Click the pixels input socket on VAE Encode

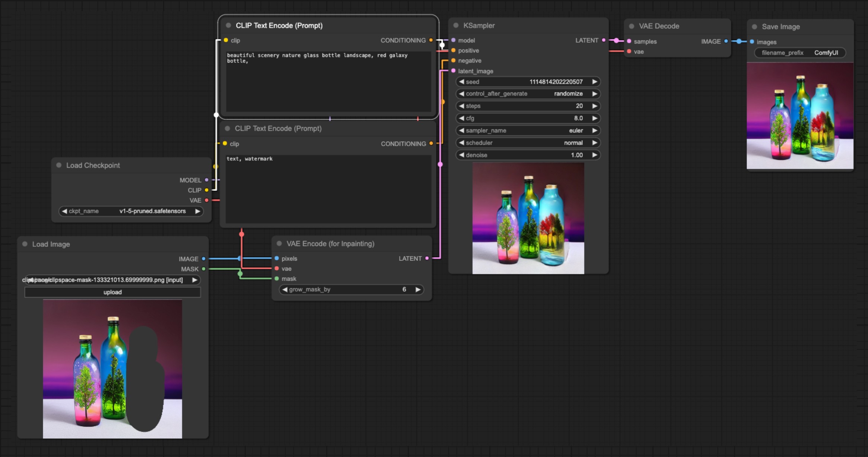pyautogui.click(x=277, y=258)
